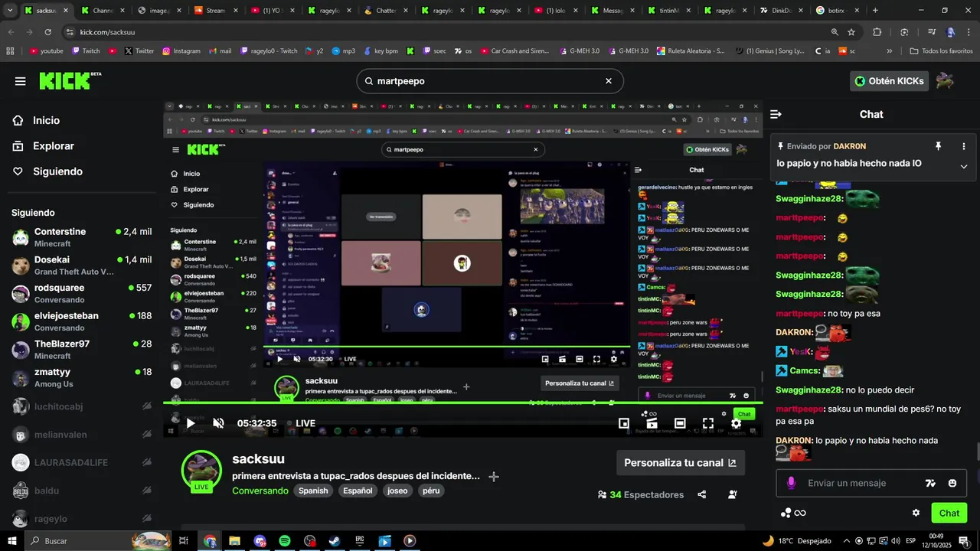Open the 7TV emote picker

[931, 484]
